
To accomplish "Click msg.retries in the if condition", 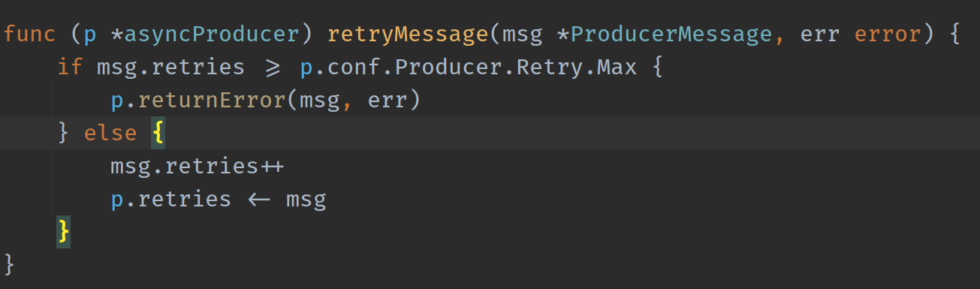I will (171, 68).
